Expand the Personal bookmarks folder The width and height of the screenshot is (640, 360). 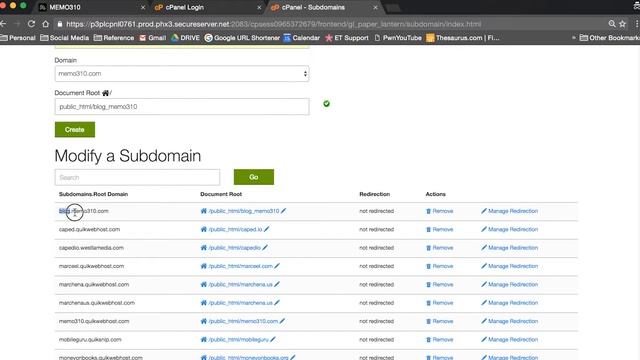(18, 38)
